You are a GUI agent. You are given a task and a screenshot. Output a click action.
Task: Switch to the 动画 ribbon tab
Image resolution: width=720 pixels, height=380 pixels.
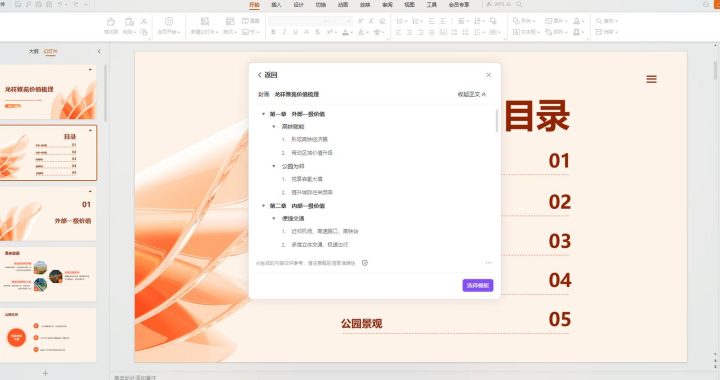click(343, 5)
